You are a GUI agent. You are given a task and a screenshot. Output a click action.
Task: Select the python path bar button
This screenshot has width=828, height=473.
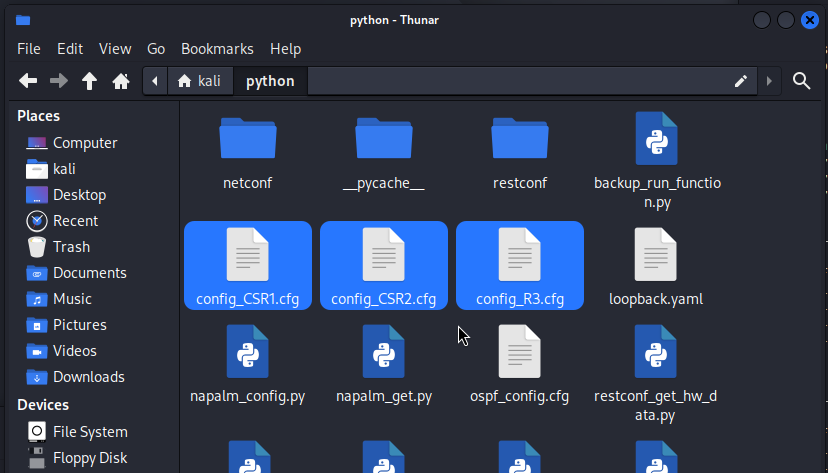tap(270, 81)
